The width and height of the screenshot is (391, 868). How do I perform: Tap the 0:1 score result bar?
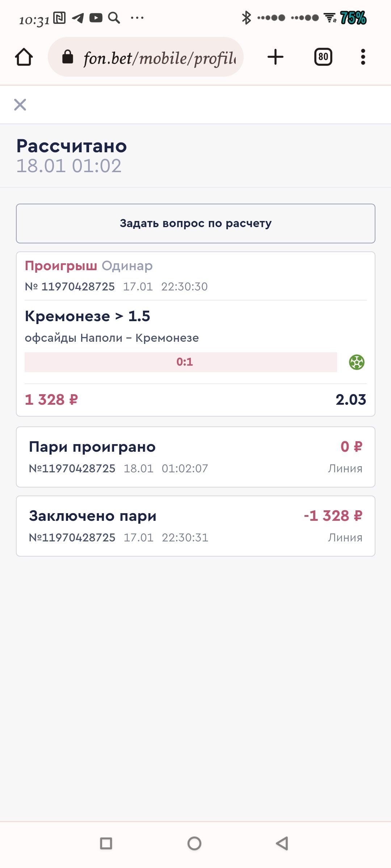(181, 362)
